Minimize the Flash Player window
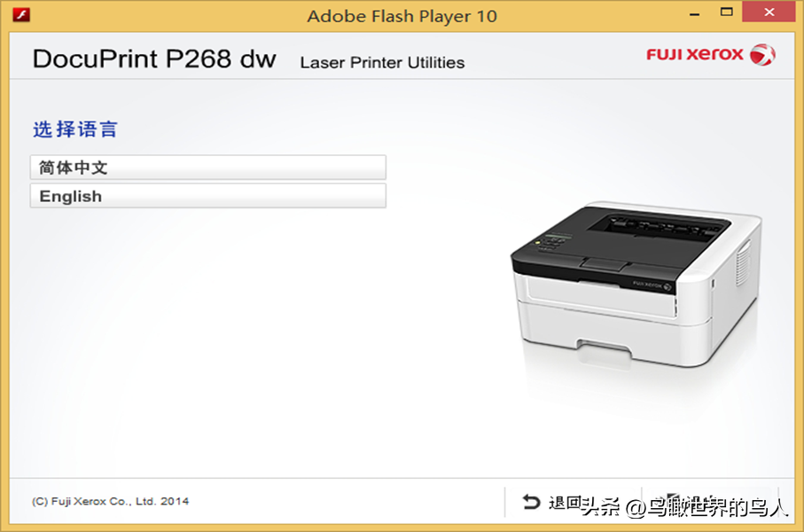The image size is (804, 532). [x=694, y=14]
